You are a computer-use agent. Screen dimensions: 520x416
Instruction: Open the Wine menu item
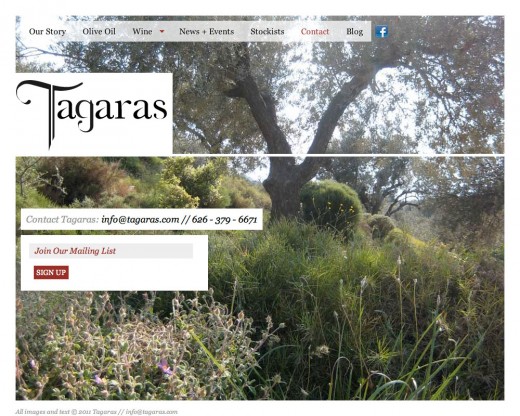coord(142,32)
